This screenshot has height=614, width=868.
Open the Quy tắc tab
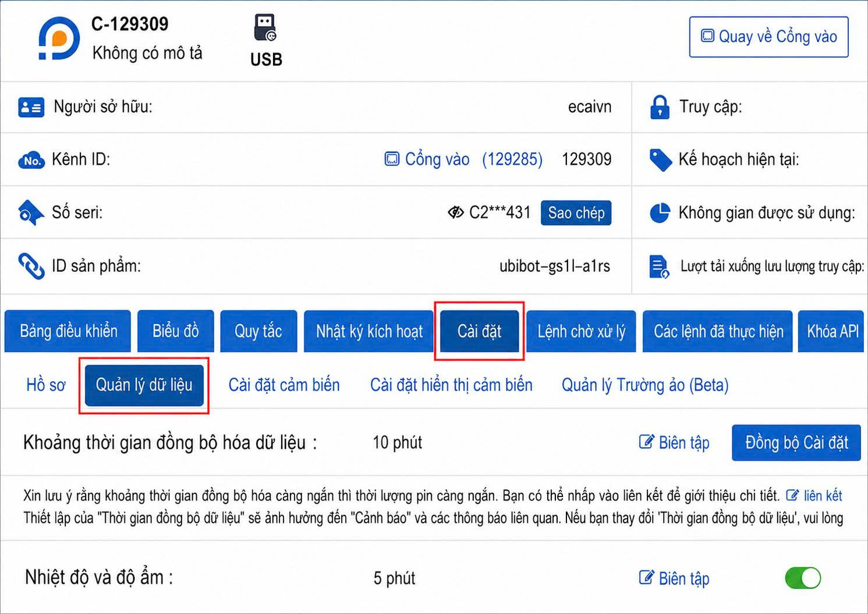pos(258,331)
